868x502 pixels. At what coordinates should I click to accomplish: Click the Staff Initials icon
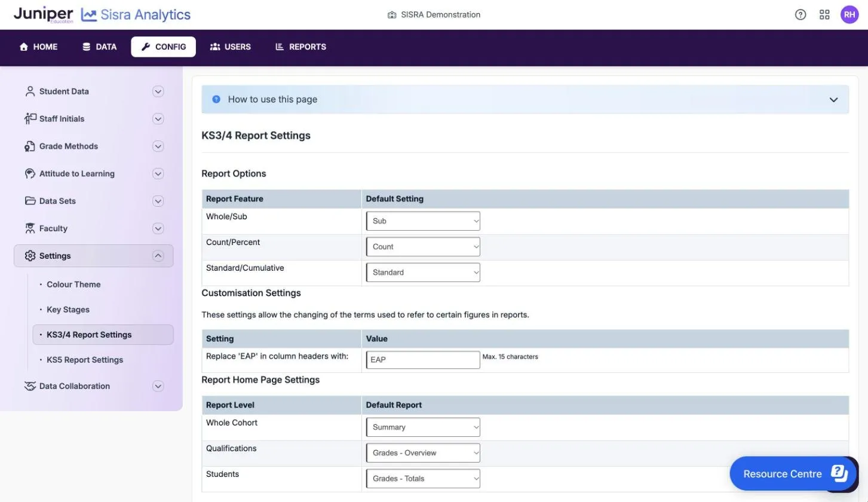coord(30,119)
